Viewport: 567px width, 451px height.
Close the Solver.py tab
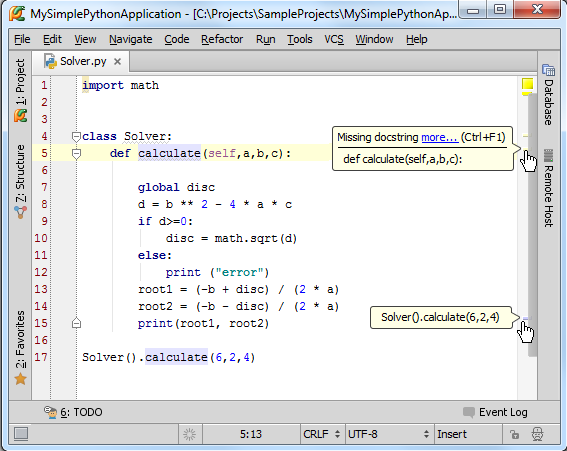[x=117, y=62]
